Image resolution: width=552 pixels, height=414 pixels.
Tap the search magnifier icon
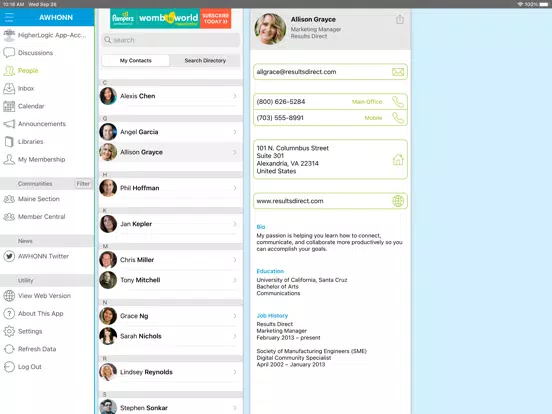pyautogui.click(x=108, y=40)
